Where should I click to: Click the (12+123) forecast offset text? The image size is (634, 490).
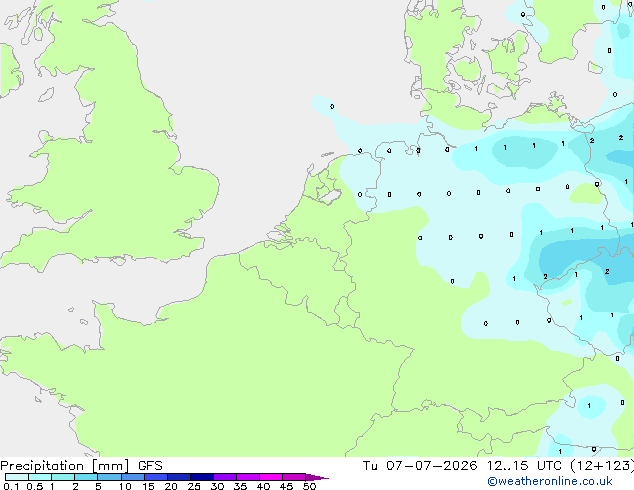tap(602, 466)
